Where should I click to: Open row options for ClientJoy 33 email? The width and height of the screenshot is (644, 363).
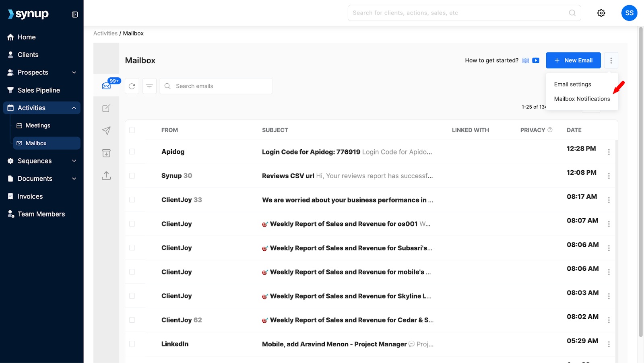[x=609, y=200]
